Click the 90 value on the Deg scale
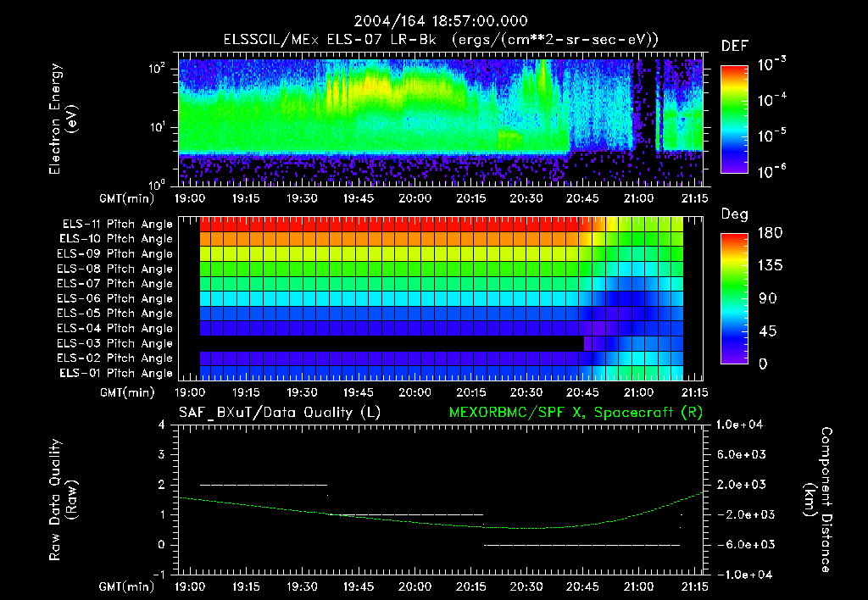 point(768,298)
